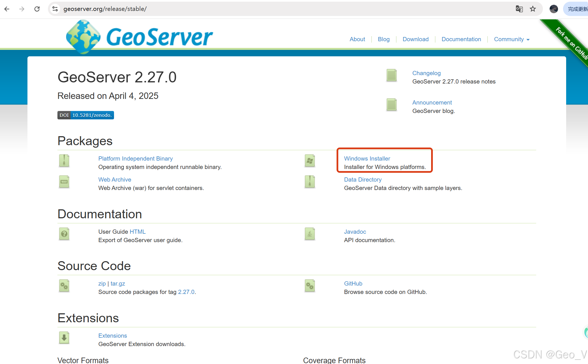The image size is (588, 364).
Task: Open the browser translate page icon
Action: 519,9
